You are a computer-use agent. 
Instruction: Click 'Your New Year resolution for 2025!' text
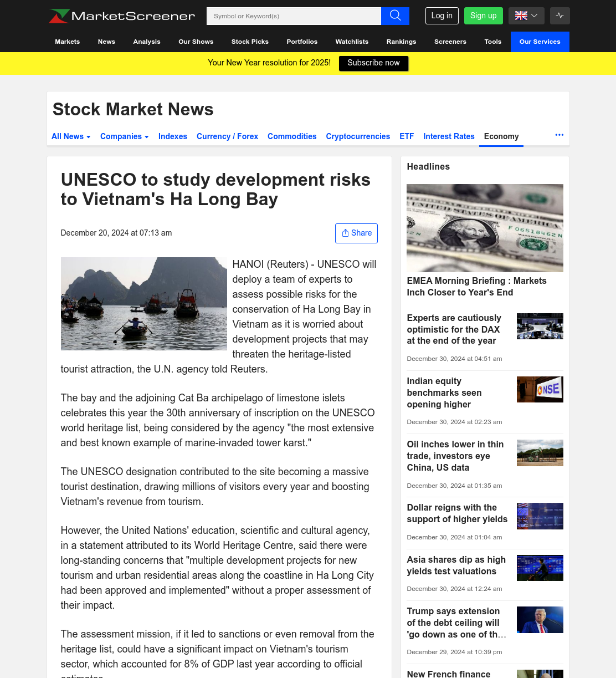coord(269,63)
